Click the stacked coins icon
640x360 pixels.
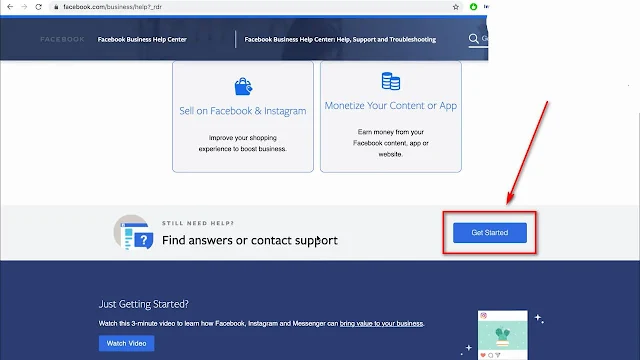click(391, 81)
